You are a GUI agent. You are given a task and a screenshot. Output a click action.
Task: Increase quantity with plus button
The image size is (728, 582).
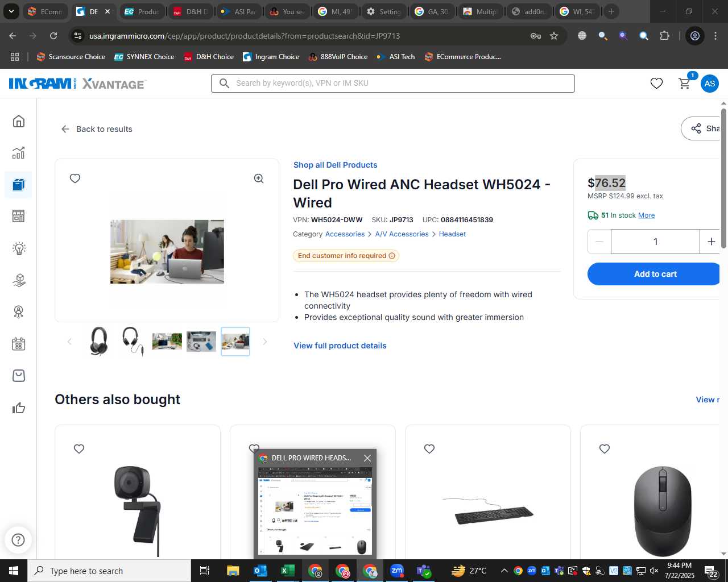pyautogui.click(x=711, y=242)
